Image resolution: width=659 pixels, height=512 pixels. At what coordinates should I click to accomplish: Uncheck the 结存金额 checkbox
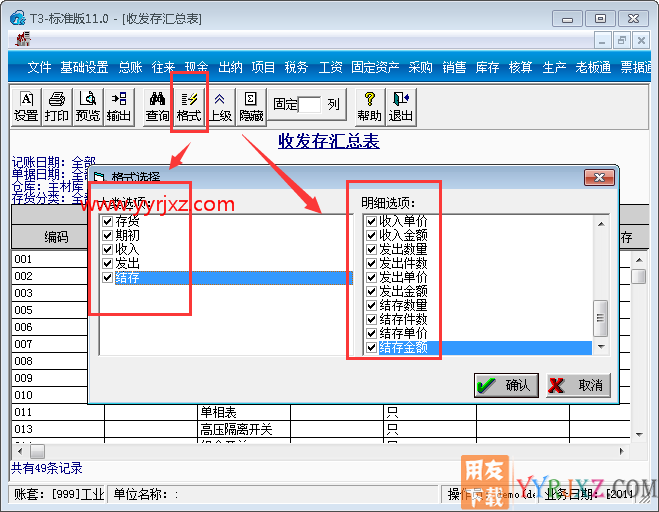pyautogui.click(x=371, y=348)
